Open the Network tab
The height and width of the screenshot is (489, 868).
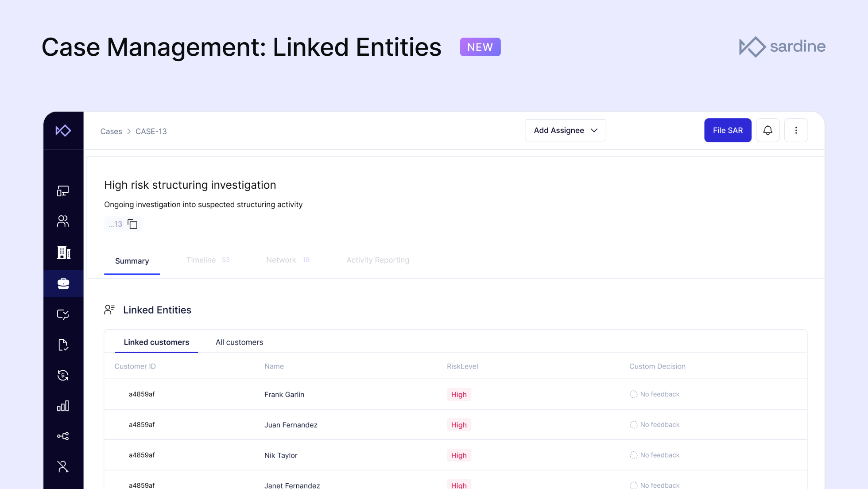(281, 260)
